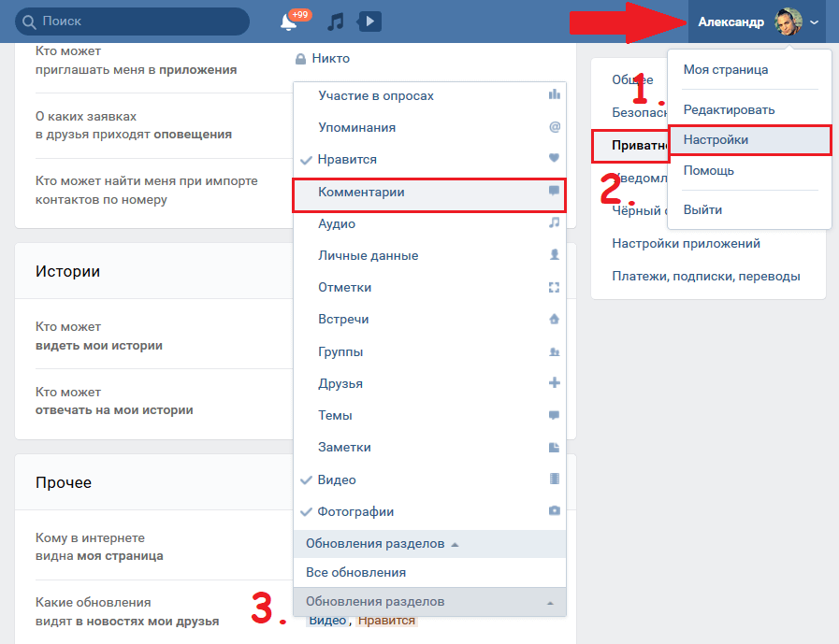Click the comment bubble icon beside Комментарии
Screen dimensions: 839x644
point(555,191)
